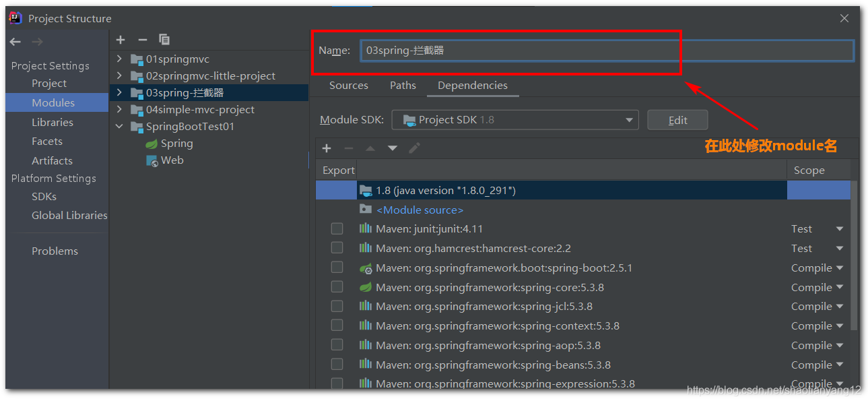Switch to the Sources tab
The width and height of the screenshot is (868, 403).
(x=349, y=86)
